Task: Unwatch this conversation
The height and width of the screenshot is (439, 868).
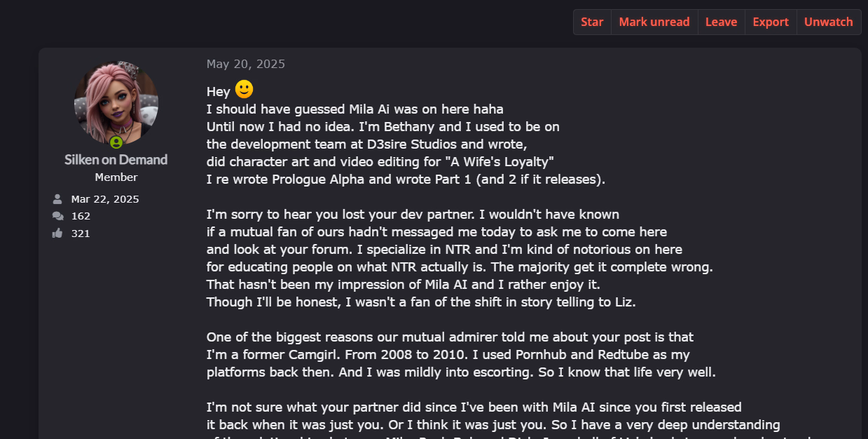Action: point(828,22)
